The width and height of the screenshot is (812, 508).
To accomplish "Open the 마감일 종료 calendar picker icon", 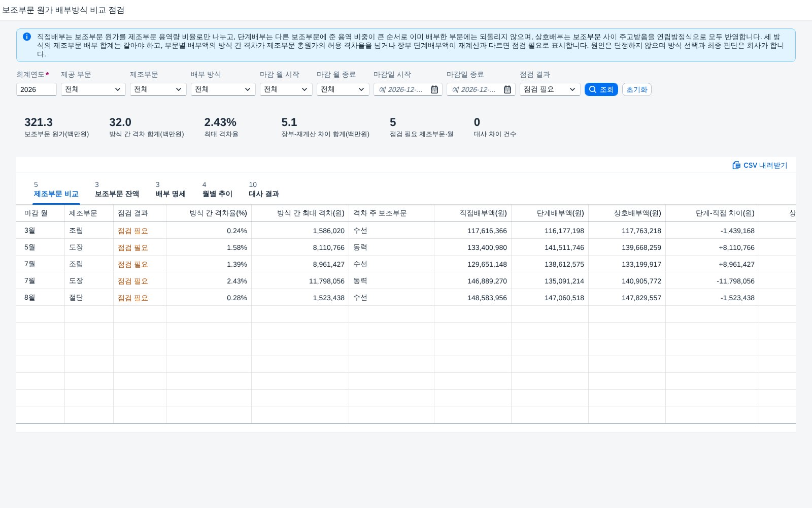I will pyautogui.click(x=507, y=89).
